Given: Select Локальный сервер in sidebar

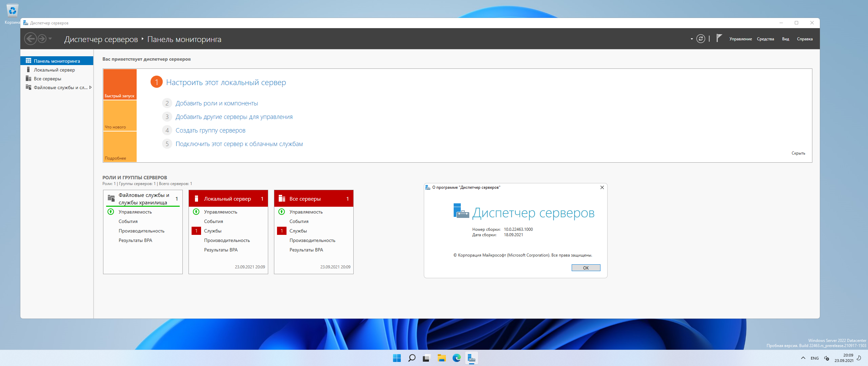Looking at the screenshot, I should 57,70.
